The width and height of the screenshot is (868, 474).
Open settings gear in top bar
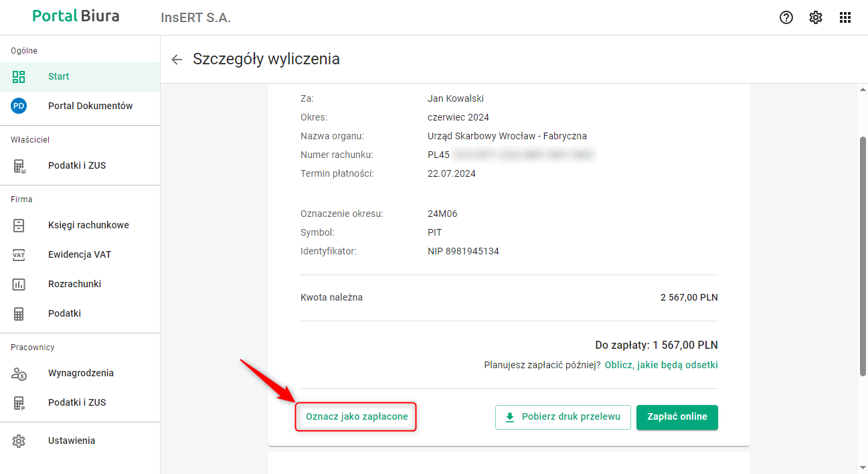pyautogui.click(x=816, y=17)
